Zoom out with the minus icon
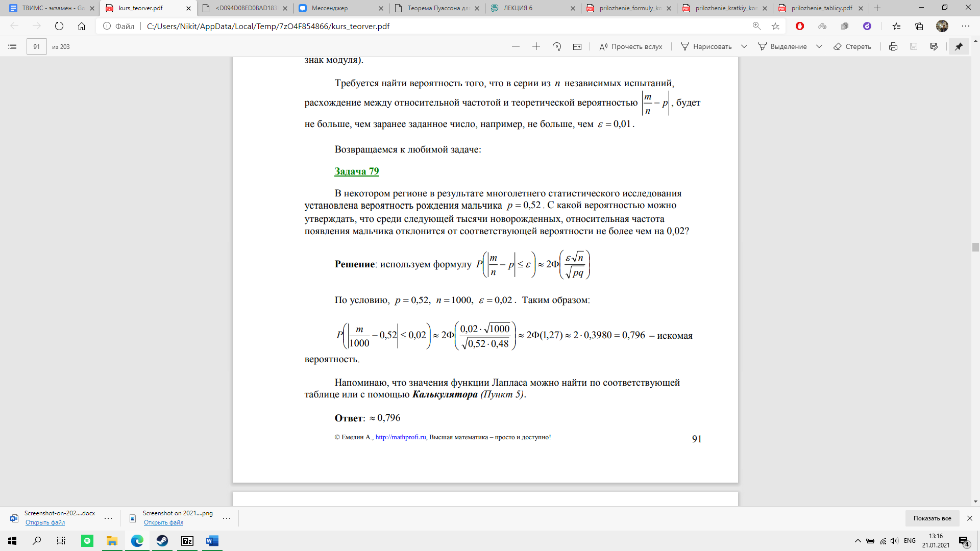Screen dimensions: 980x551 click(x=516, y=46)
